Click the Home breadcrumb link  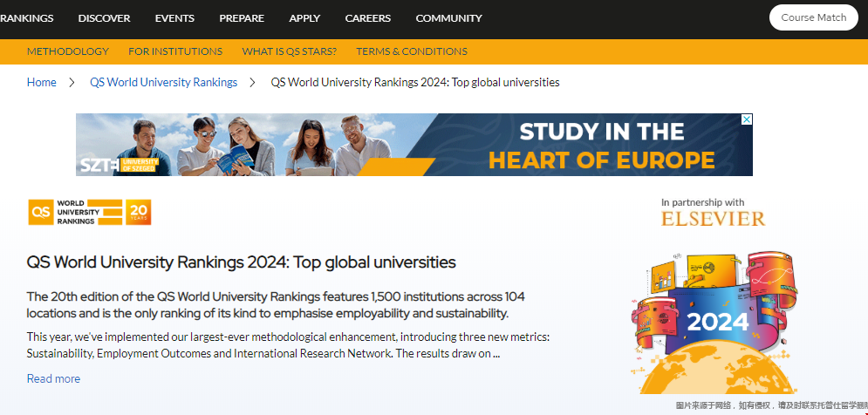42,83
